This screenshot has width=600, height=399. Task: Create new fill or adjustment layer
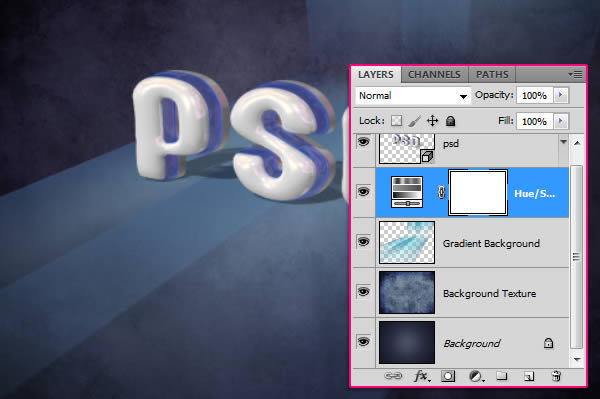coord(476,376)
